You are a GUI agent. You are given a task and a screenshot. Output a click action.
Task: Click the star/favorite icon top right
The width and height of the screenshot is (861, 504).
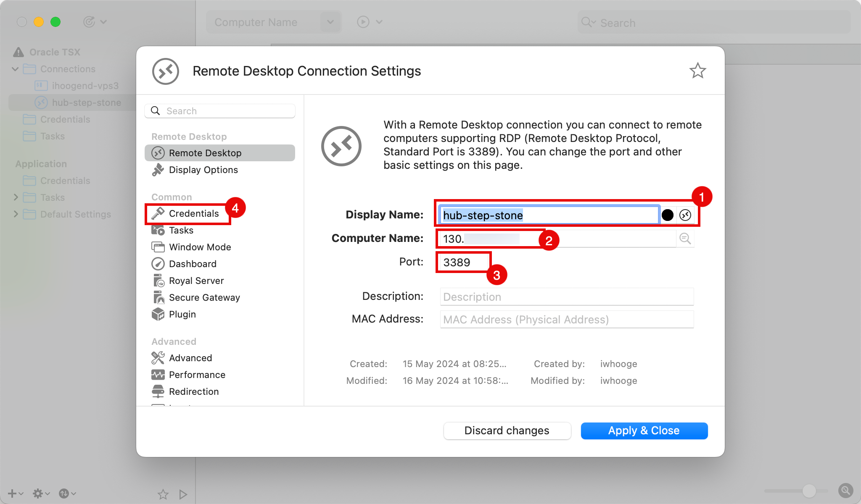pyautogui.click(x=698, y=70)
